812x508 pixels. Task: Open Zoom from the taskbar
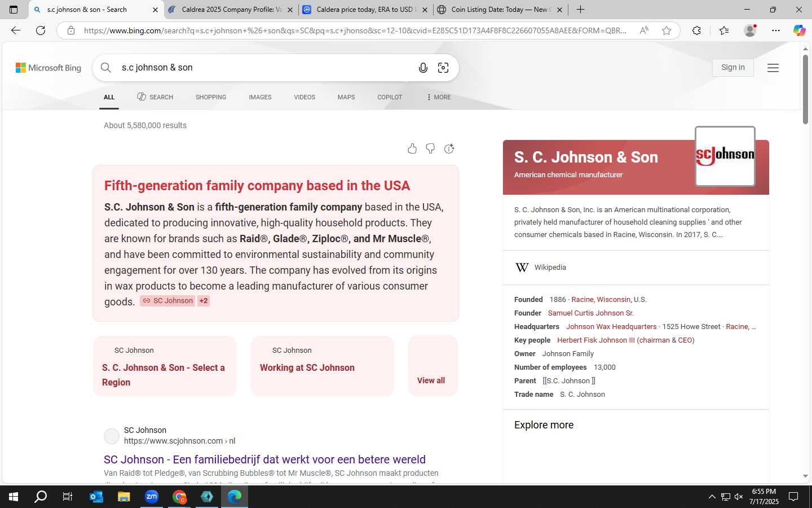(152, 497)
